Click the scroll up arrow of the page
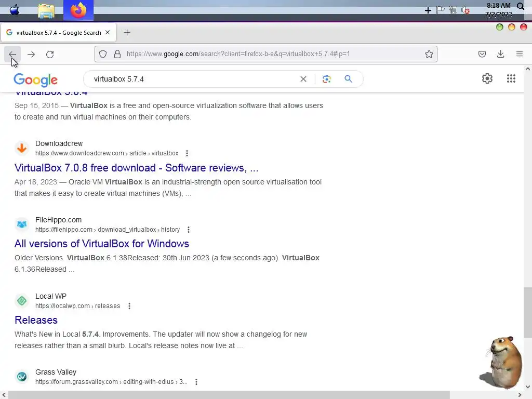This screenshot has height=399, width=532. point(528,69)
